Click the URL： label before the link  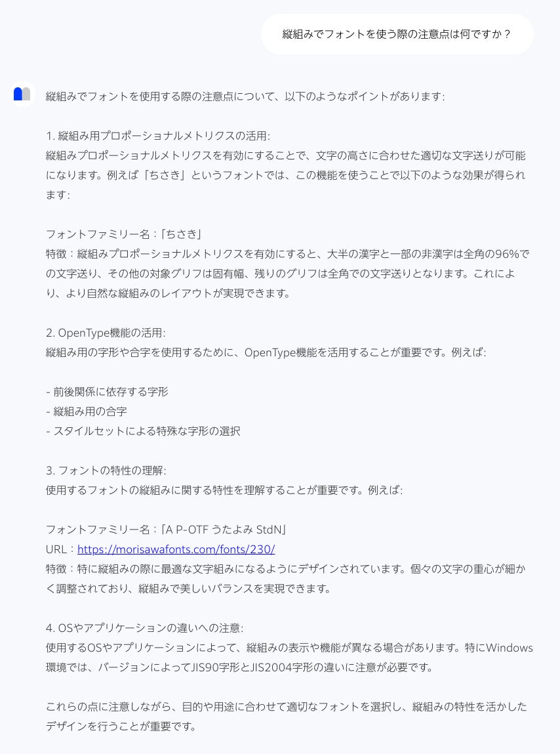pyautogui.click(x=61, y=549)
